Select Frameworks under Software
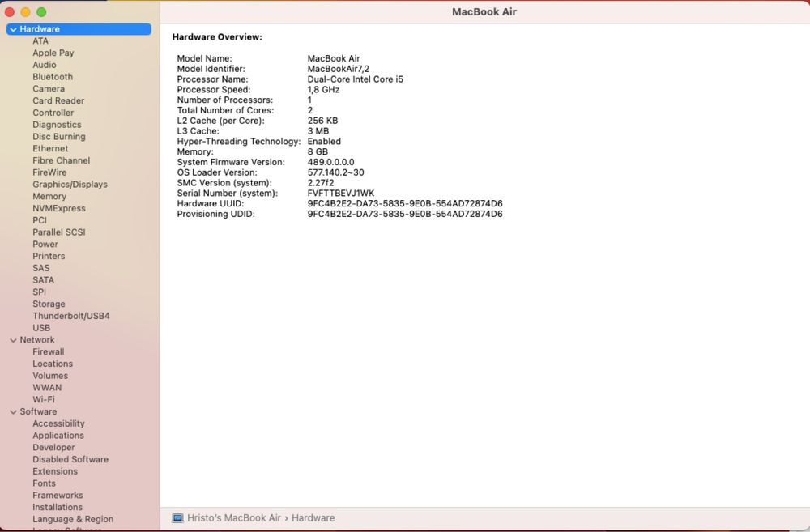 pyautogui.click(x=58, y=495)
